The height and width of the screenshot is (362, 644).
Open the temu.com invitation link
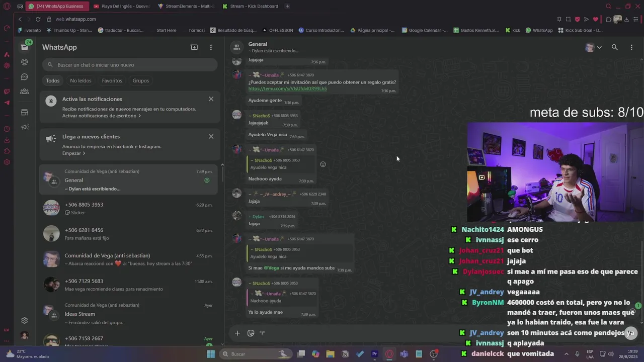tap(287, 88)
